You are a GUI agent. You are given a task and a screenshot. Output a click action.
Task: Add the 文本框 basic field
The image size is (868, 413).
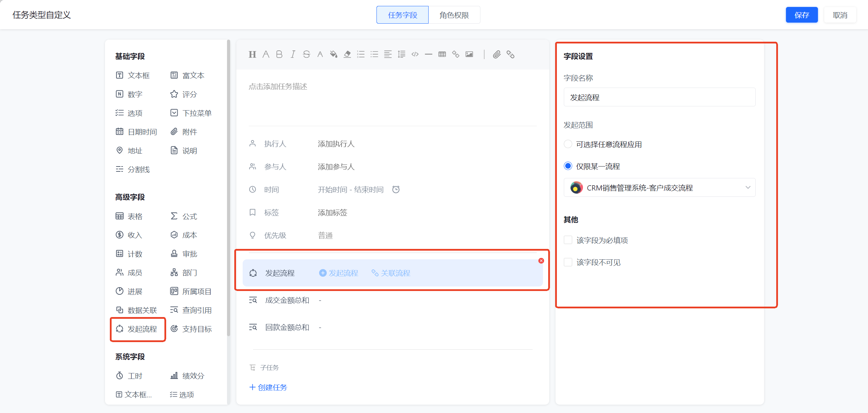133,75
